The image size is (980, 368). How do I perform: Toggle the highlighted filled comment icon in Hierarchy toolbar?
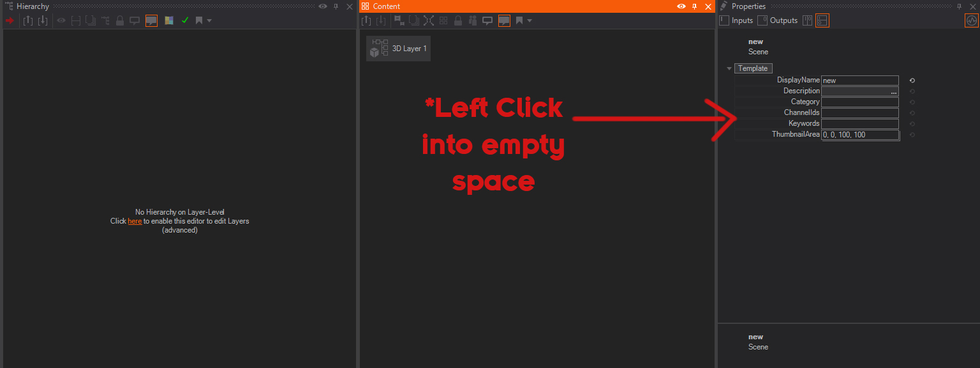151,20
